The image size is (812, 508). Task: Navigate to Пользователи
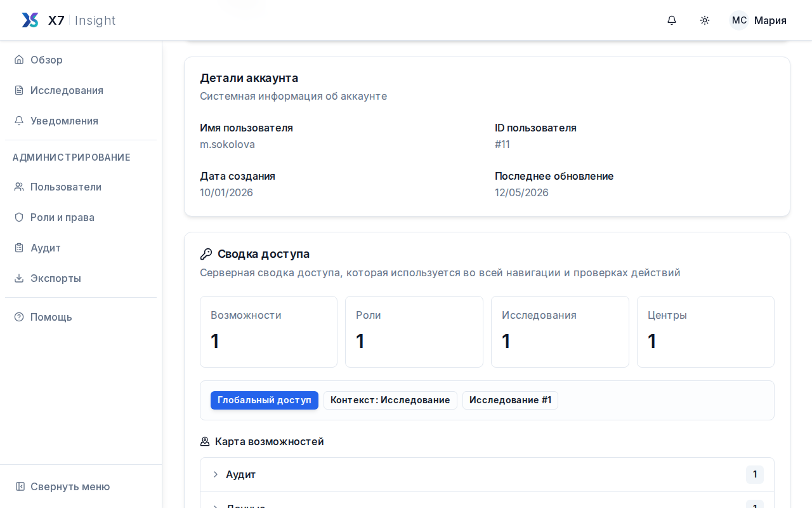click(81, 187)
